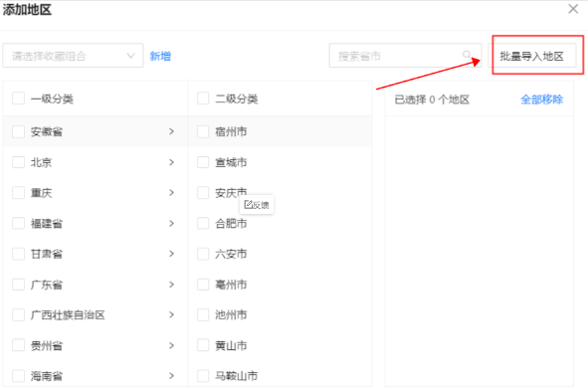Check the 海南省 checkbox
This screenshot has height=389, width=588.
coord(18,376)
